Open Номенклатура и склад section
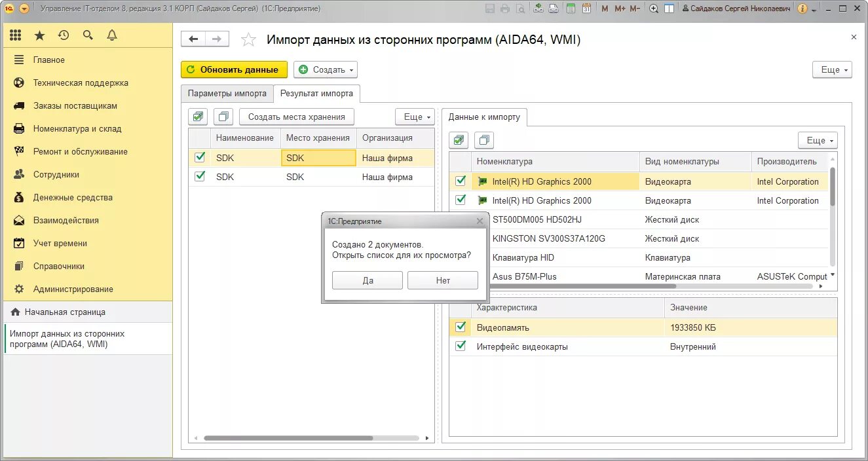This screenshot has width=868, height=461. tap(88, 128)
